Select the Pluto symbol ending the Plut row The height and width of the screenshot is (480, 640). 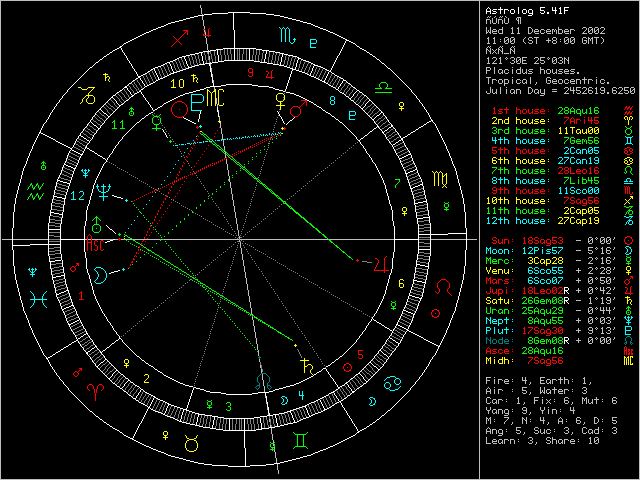pos(629,331)
